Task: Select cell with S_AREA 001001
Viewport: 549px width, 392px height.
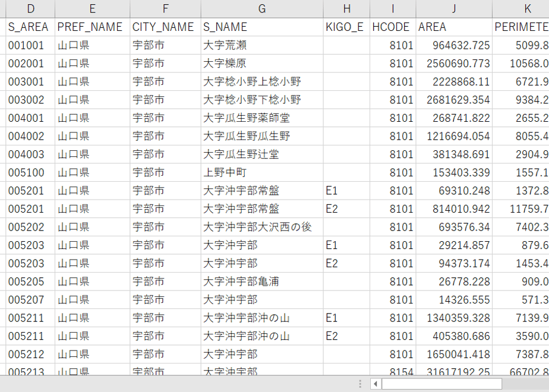Action: click(30, 45)
